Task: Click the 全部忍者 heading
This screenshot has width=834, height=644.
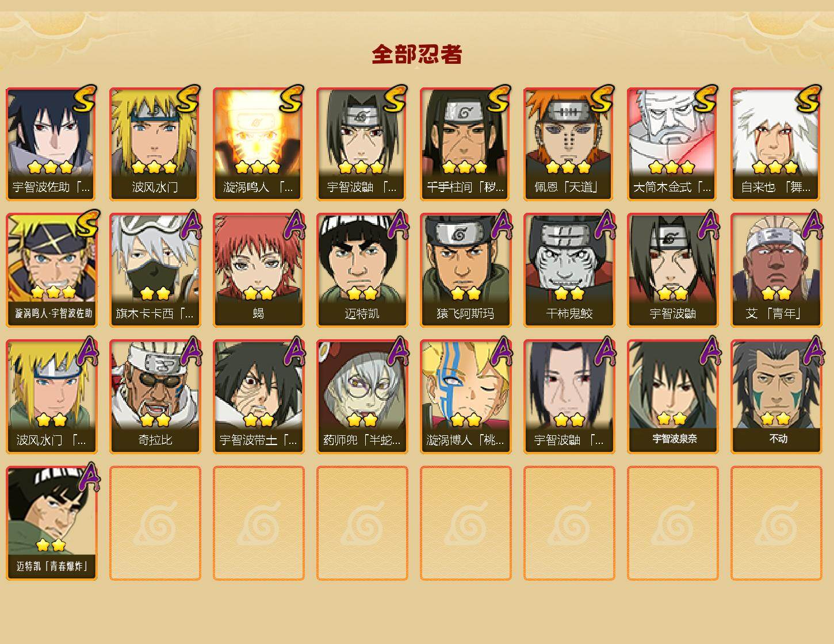Action: pos(417,55)
